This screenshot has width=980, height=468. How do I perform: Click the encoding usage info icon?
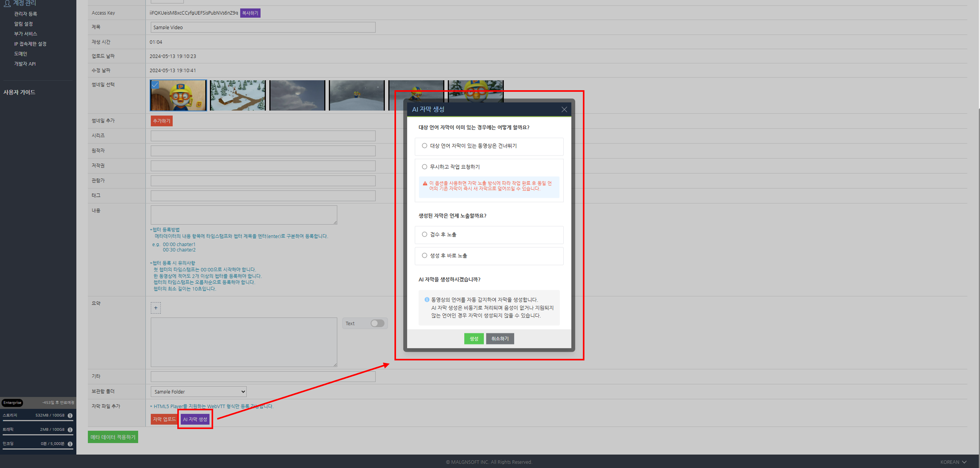[70, 444]
